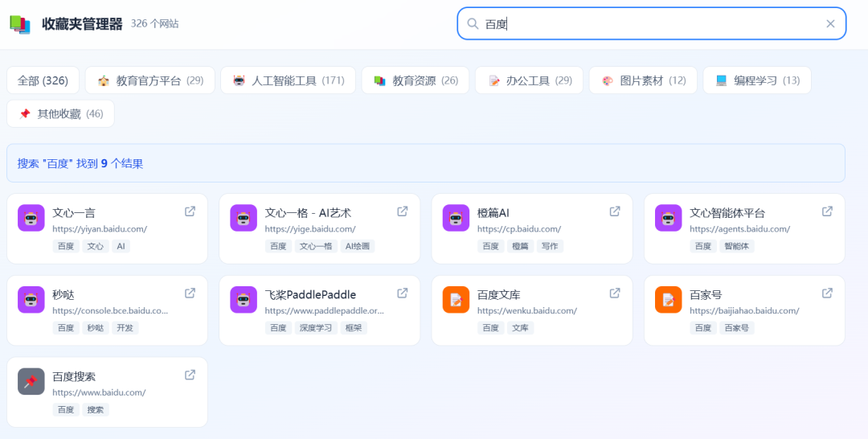868x439 pixels.
Task: Open the 文心一言 card title
Action: click(x=74, y=213)
